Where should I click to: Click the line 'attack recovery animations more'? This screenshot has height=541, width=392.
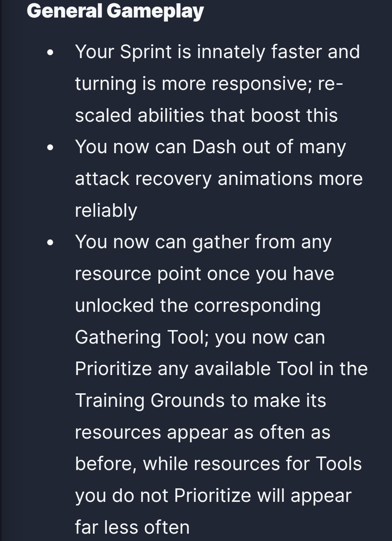[219, 179]
